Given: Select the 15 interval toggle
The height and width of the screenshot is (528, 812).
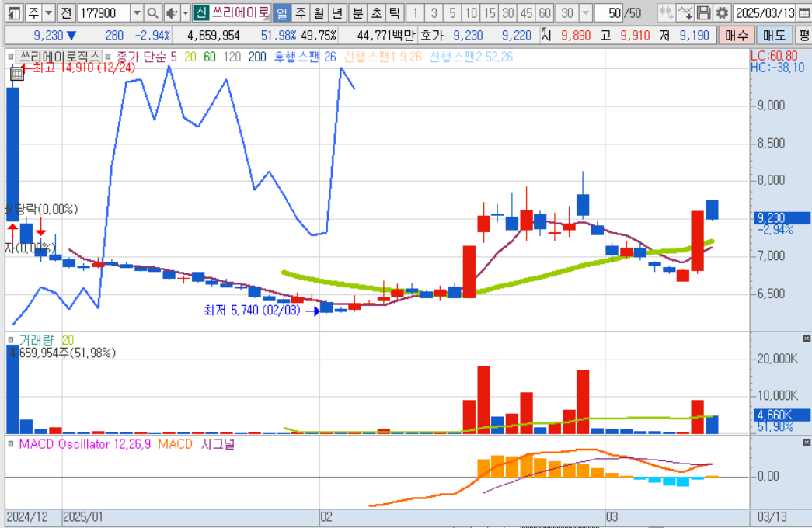Looking at the screenshot, I should pyautogui.click(x=490, y=13).
